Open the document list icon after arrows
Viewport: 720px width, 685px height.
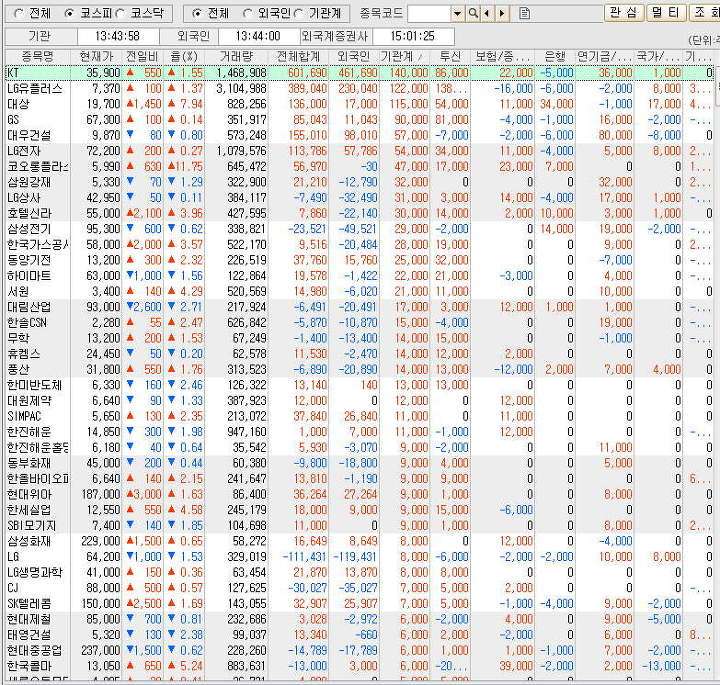click(524, 13)
